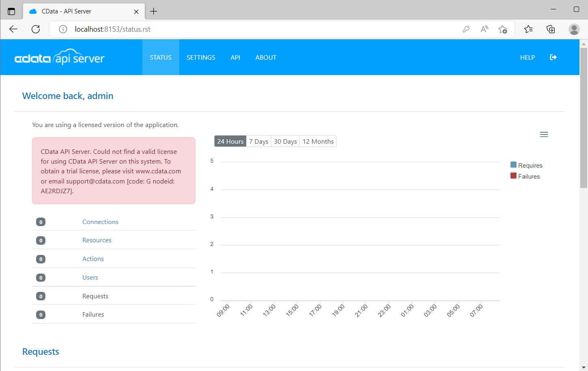This screenshot has width=588, height=371.
Task: Open the chart hamburger menu
Action: [544, 134]
